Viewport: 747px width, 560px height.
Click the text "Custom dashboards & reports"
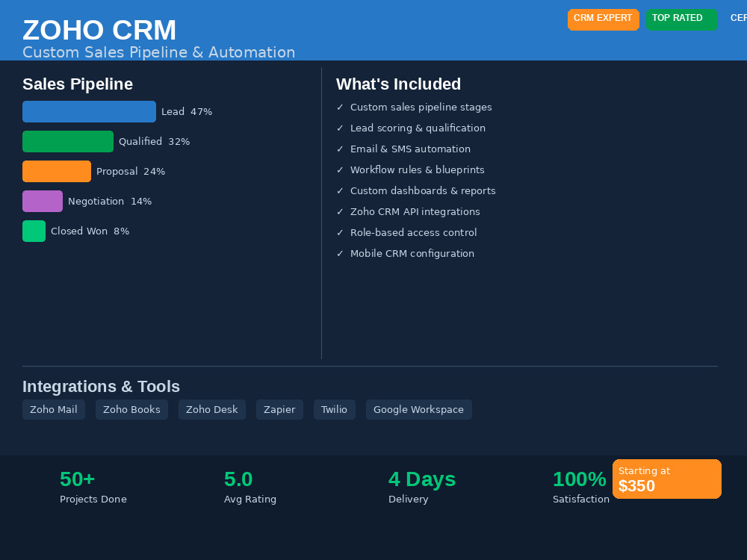[x=423, y=191]
